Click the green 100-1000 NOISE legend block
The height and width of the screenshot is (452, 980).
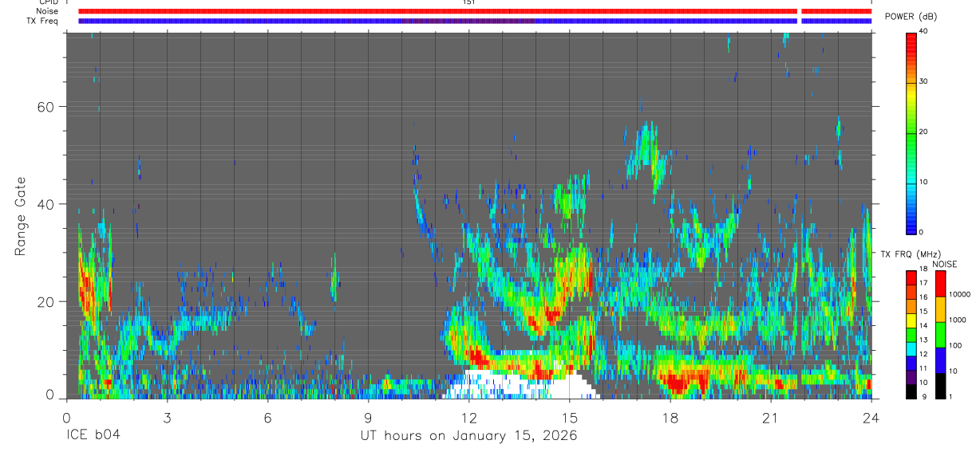coord(940,335)
